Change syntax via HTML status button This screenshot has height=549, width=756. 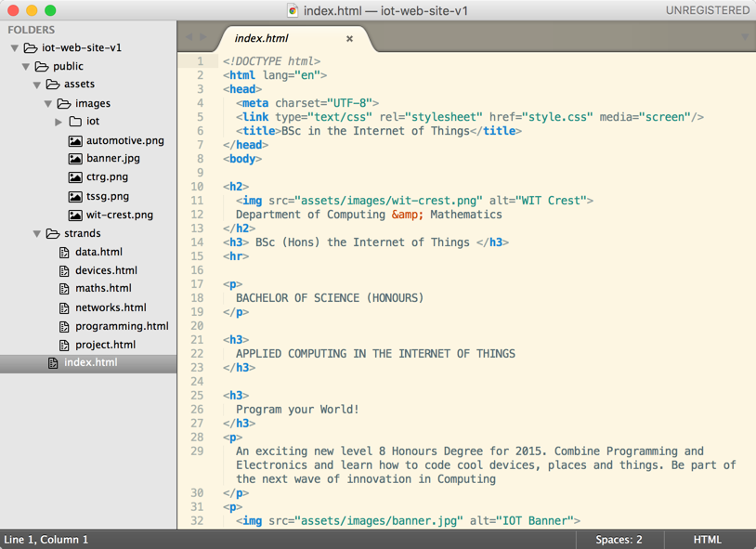pyautogui.click(x=707, y=540)
